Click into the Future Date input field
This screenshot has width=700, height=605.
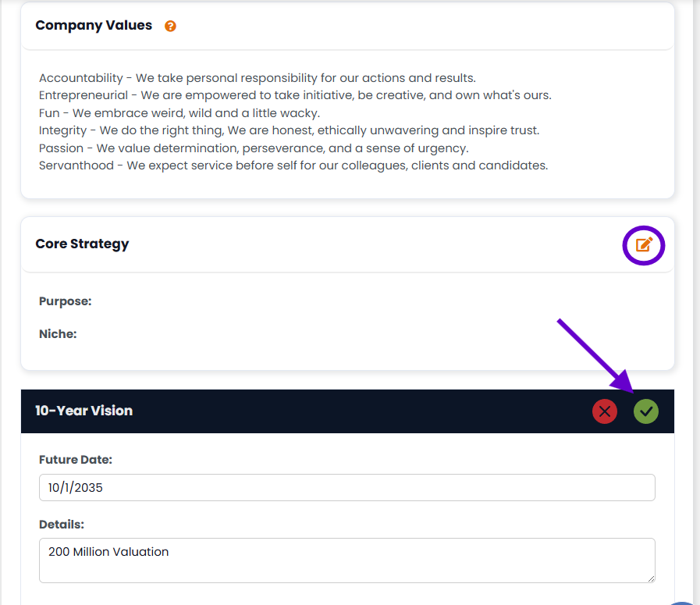point(346,488)
